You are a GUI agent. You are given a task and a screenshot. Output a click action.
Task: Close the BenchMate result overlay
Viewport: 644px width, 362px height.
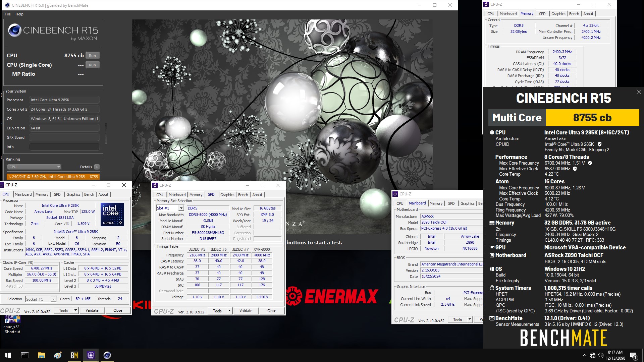(x=639, y=92)
